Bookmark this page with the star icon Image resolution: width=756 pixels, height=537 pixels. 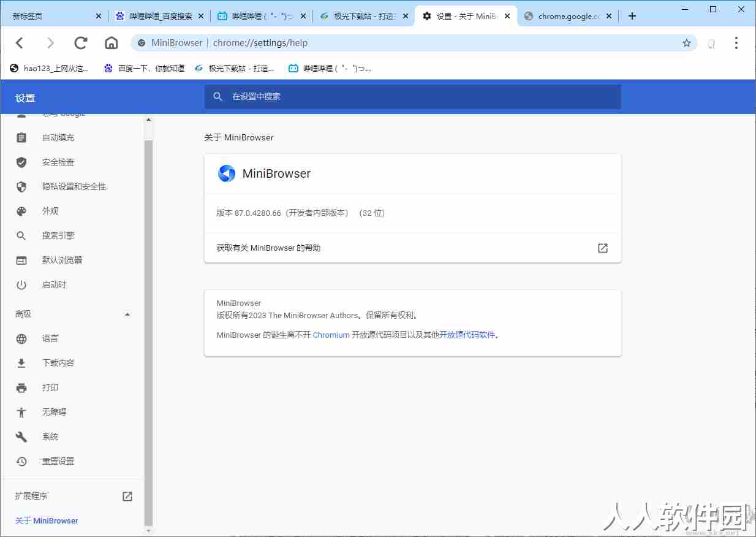tap(687, 43)
